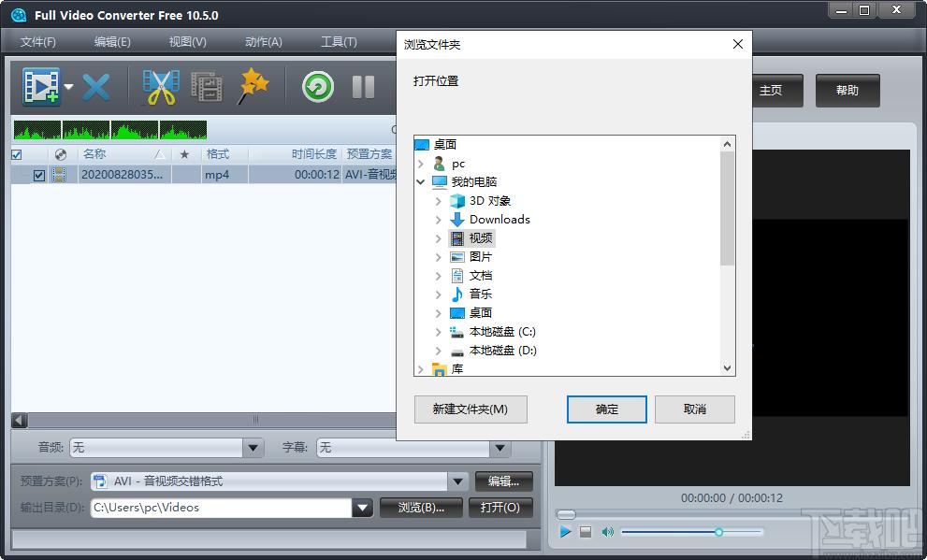Viewport: 927px width, 560px height.
Task: Click 取消 to cancel dialog
Action: tap(695, 409)
